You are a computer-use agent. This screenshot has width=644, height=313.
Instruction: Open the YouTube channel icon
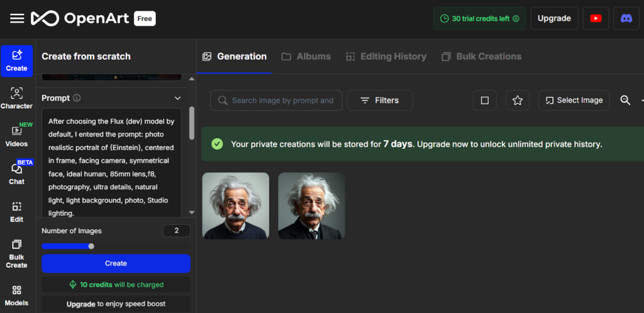pyautogui.click(x=595, y=18)
